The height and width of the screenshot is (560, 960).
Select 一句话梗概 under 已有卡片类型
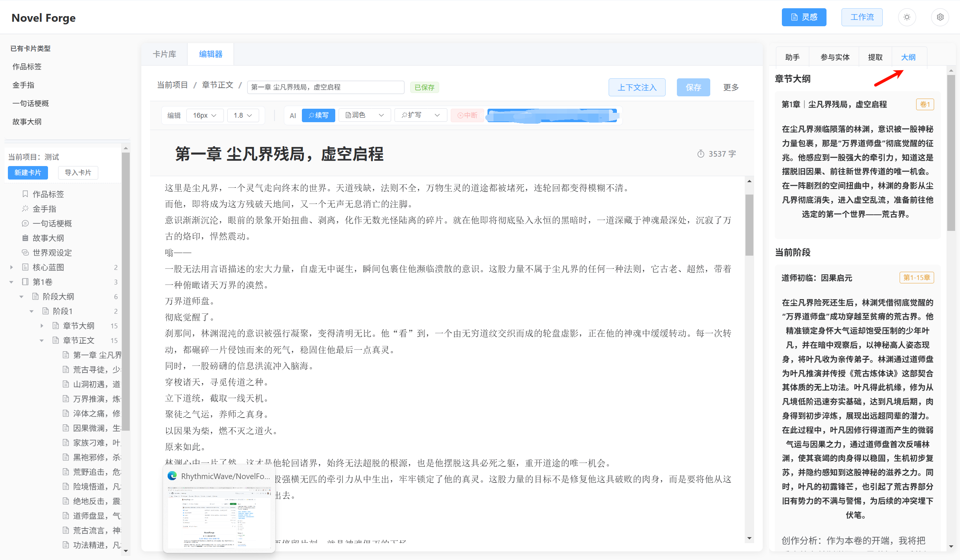30,103
